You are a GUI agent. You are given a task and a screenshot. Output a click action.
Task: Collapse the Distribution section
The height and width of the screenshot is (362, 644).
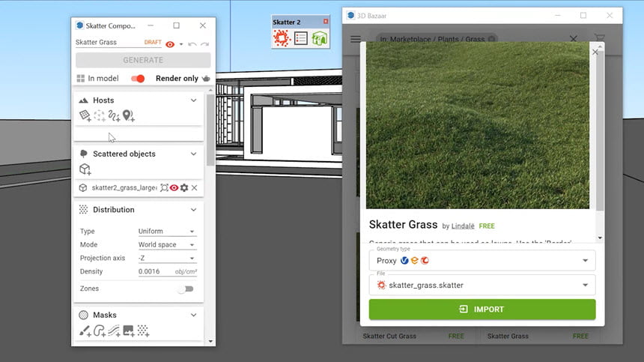point(193,210)
